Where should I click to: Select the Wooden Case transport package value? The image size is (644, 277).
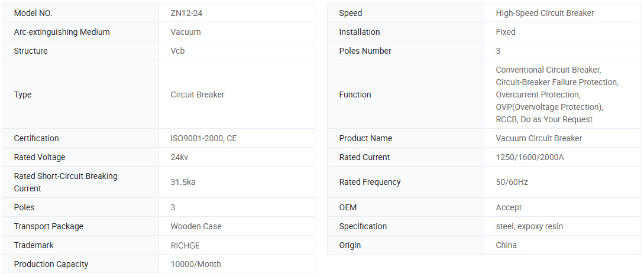(x=196, y=226)
